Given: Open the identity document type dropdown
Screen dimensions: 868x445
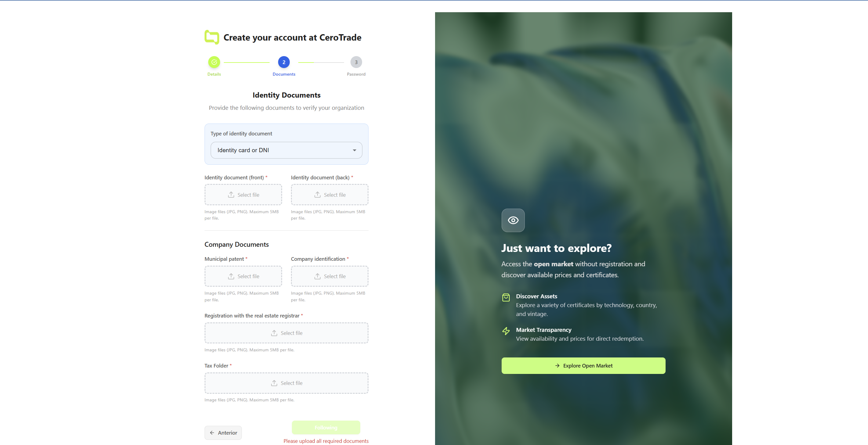Looking at the screenshot, I should click(286, 150).
